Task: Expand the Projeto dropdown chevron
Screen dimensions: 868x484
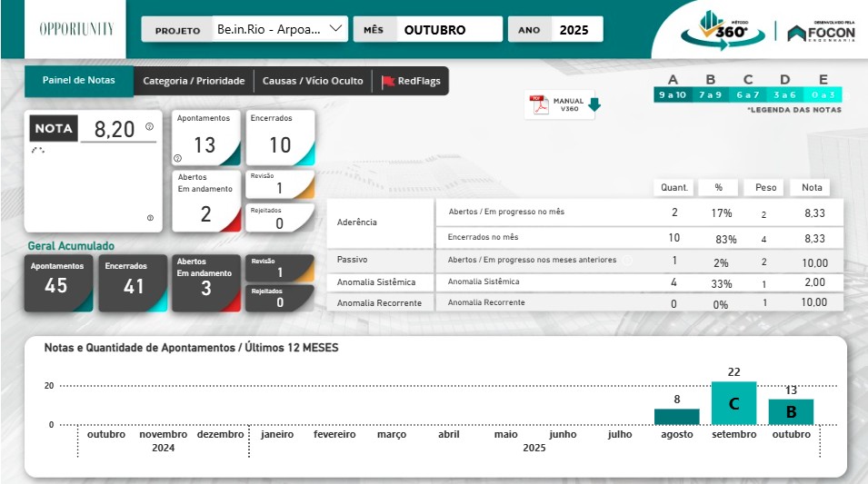Action: click(336, 29)
